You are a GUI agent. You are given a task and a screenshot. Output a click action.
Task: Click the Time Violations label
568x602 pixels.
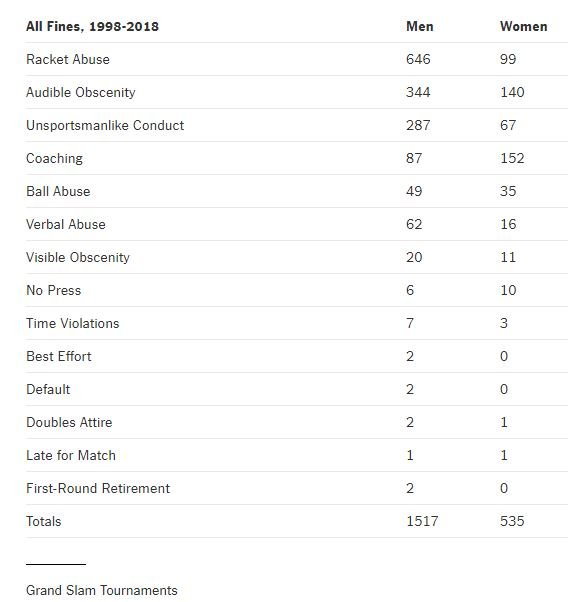[x=73, y=324]
